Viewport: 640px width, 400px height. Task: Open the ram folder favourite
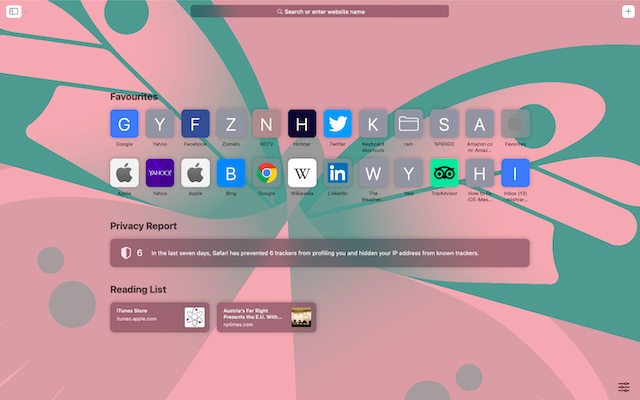coord(409,124)
